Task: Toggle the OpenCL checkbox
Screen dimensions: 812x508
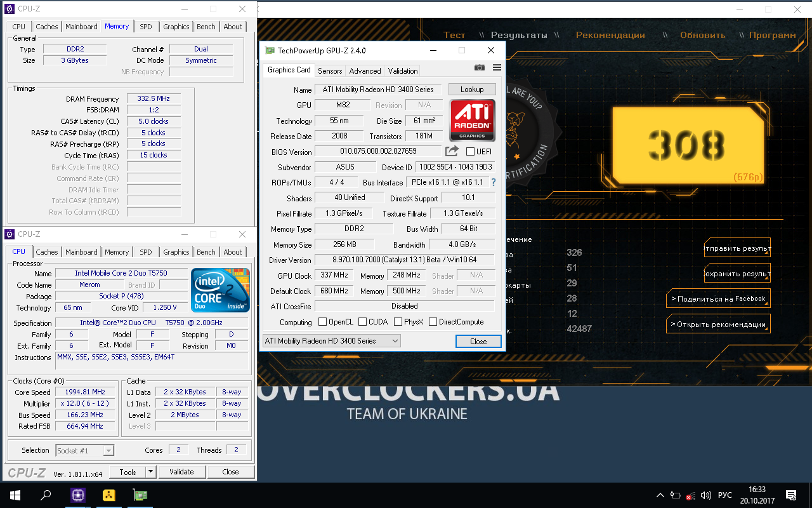Action: coord(322,322)
